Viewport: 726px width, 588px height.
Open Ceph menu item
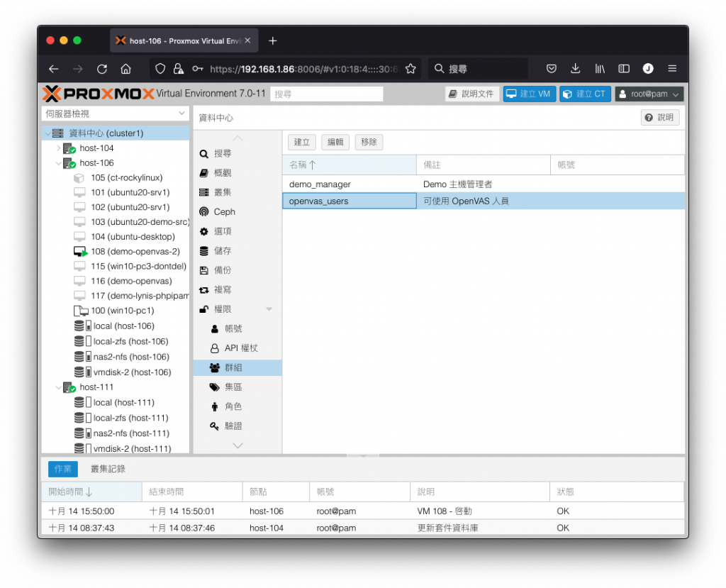pyautogui.click(x=238, y=212)
